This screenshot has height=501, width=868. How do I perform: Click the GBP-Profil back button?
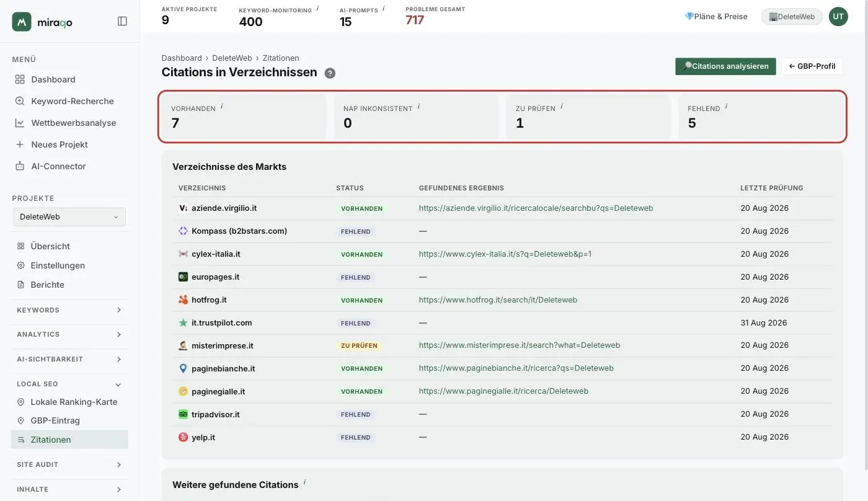[812, 66]
